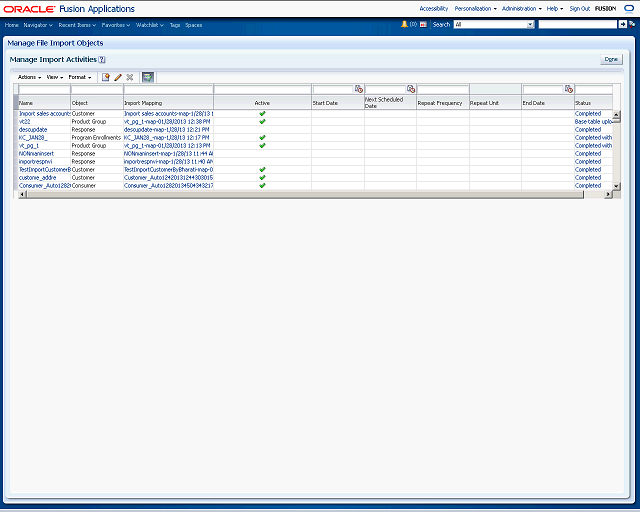Click the Refresh icon in table toolbar
Screen dimensions: 640x512
[x=148, y=77]
